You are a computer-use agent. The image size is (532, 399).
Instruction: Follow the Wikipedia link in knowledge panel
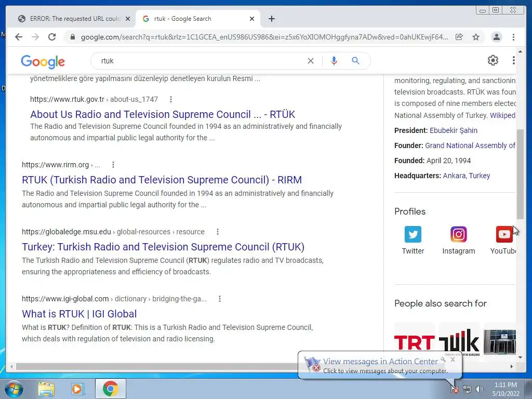(x=502, y=115)
